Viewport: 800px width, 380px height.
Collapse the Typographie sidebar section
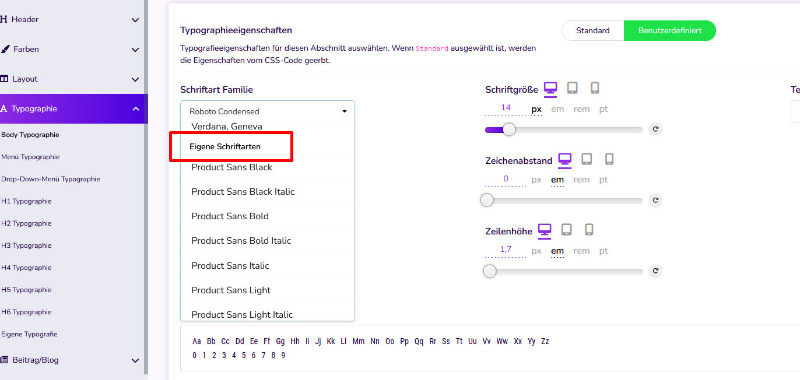tap(135, 109)
